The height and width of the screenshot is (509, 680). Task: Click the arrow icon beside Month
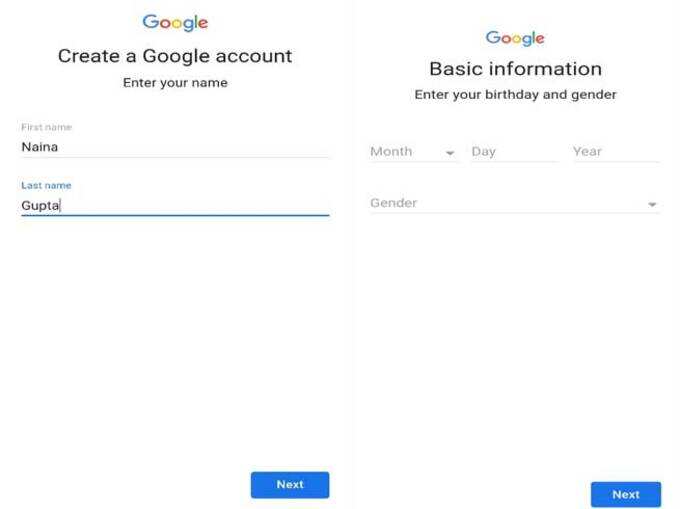pyautogui.click(x=450, y=153)
